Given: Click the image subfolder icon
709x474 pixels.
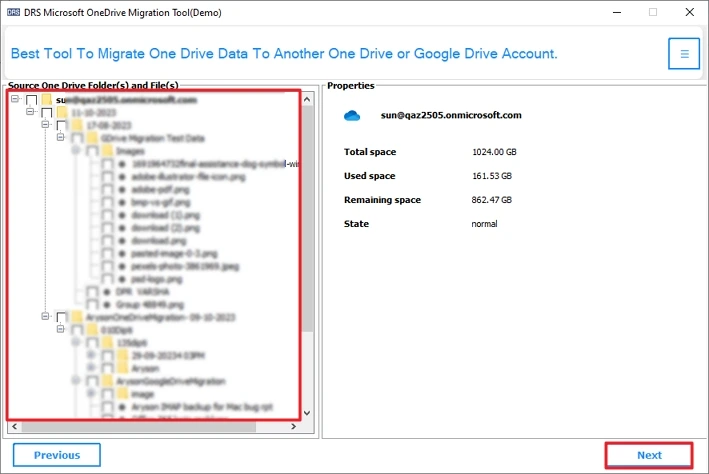Looking at the screenshot, I should click(x=123, y=394).
